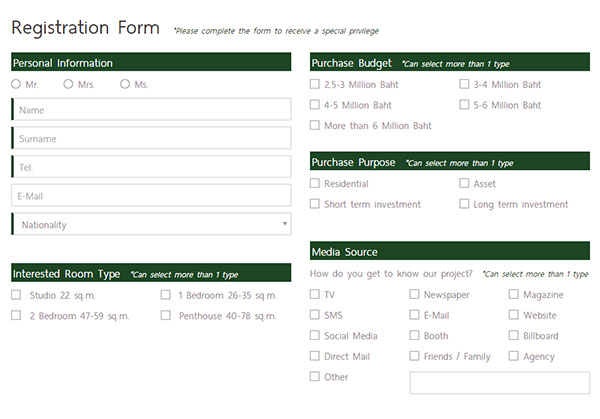Tick the Friends / Family checkbox
This screenshot has width=600, height=419.
click(415, 356)
